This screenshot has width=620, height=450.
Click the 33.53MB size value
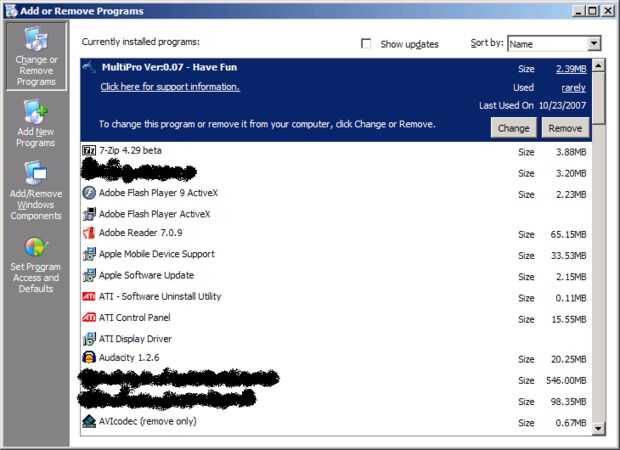click(569, 256)
